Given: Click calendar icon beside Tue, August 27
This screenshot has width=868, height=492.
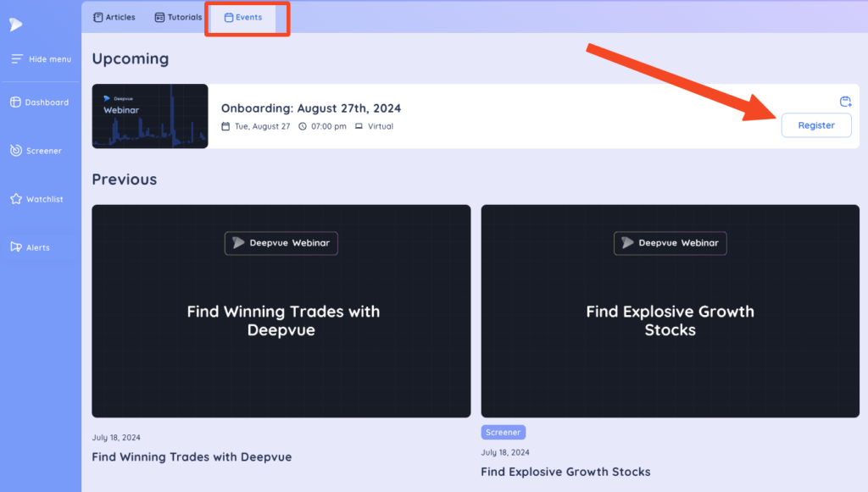Looking at the screenshot, I should pyautogui.click(x=225, y=126).
